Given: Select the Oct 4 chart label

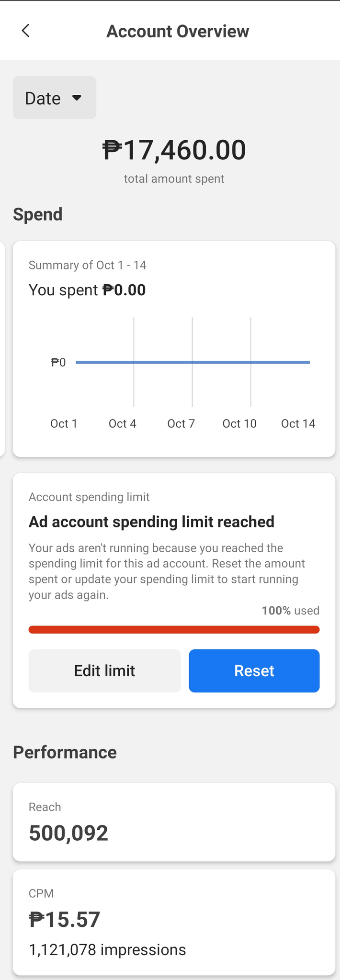Looking at the screenshot, I should 123,423.
